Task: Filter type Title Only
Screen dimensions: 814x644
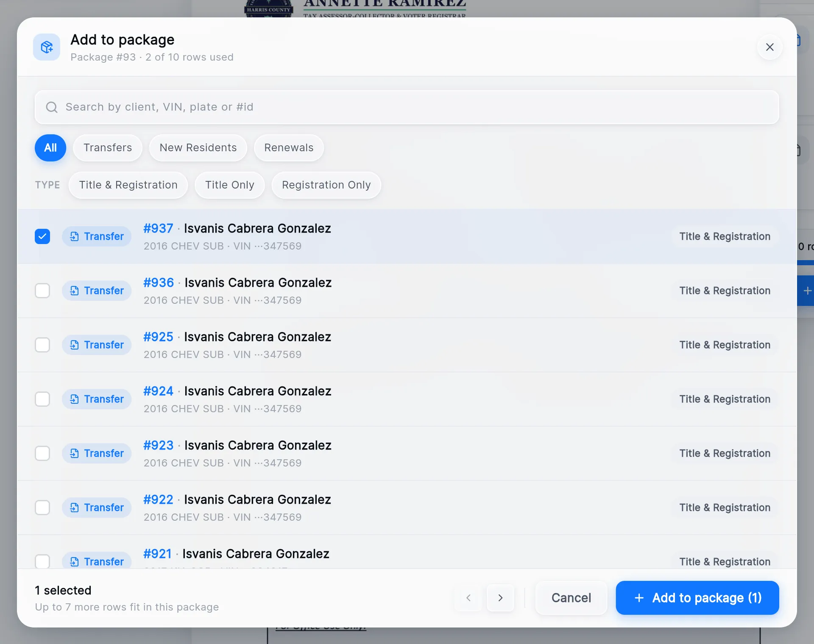Action: (230, 185)
